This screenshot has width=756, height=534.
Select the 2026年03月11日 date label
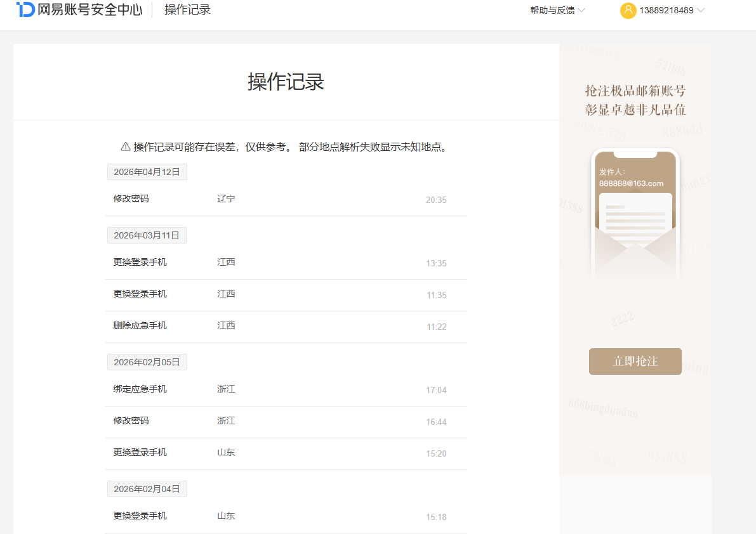tap(147, 235)
